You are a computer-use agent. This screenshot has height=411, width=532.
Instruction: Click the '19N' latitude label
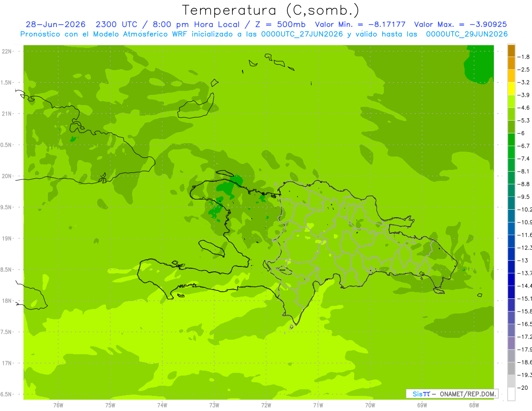[7, 239]
